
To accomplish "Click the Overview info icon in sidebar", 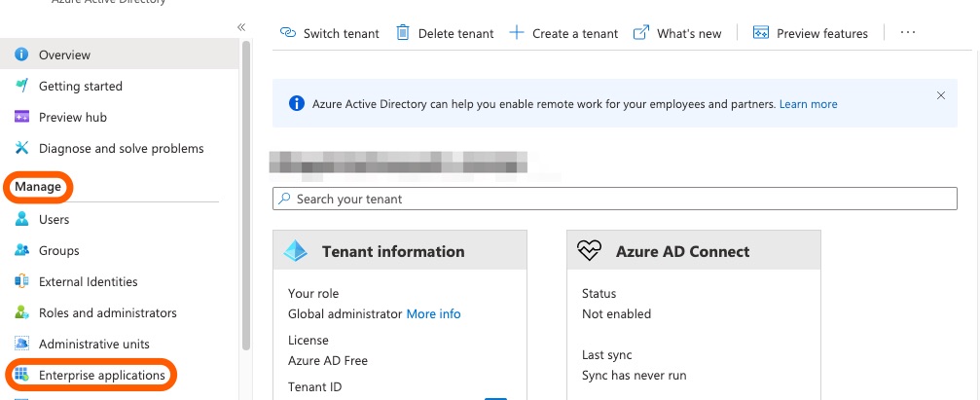I will click(x=21, y=55).
